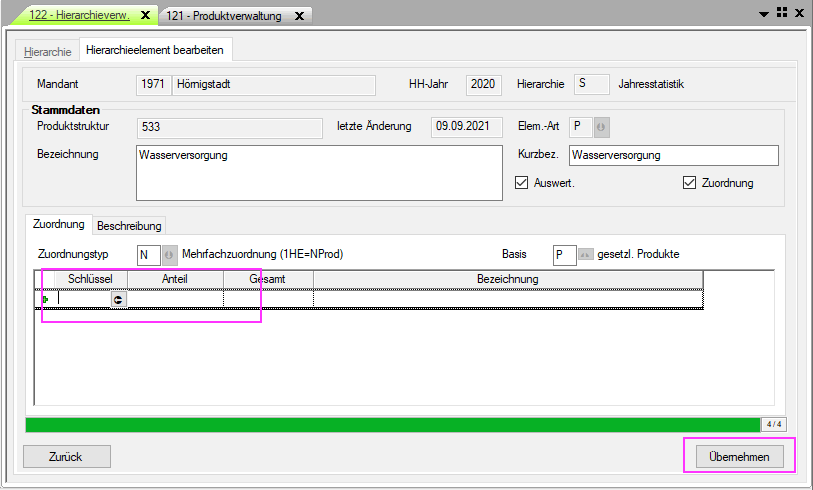Uncheck the Auswert. checkbox

[521, 183]
